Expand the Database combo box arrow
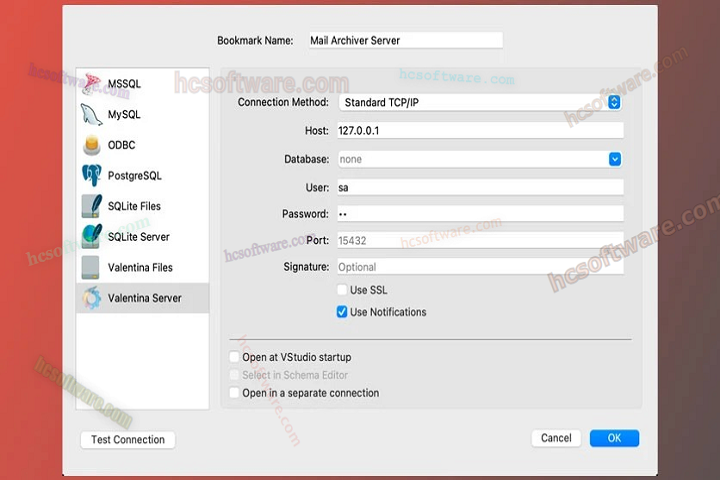Viewport: 720px width, 480px height. click(615, 159)
